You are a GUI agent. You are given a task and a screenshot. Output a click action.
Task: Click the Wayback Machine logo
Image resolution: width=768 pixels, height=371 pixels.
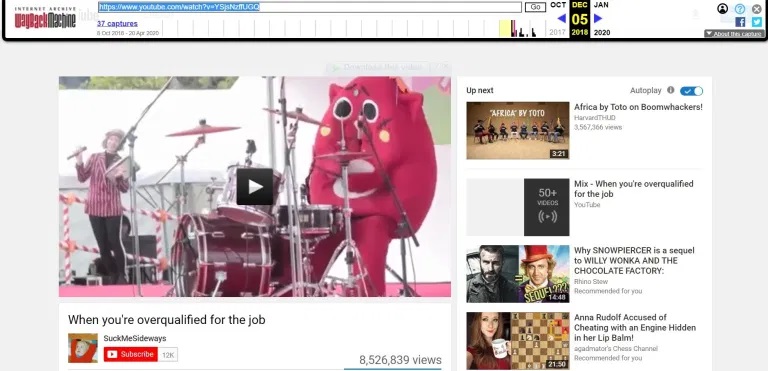point(45,18)
